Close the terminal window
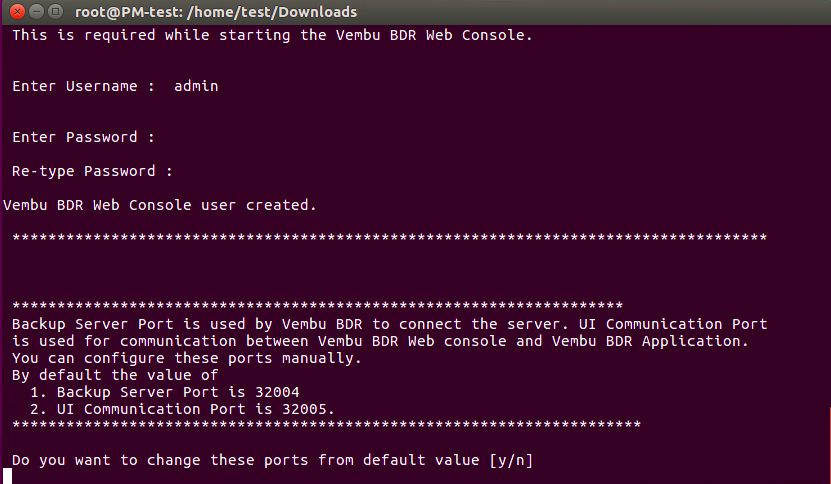The height and width of the screenshot is (484, 831). (x=17, y=11)
